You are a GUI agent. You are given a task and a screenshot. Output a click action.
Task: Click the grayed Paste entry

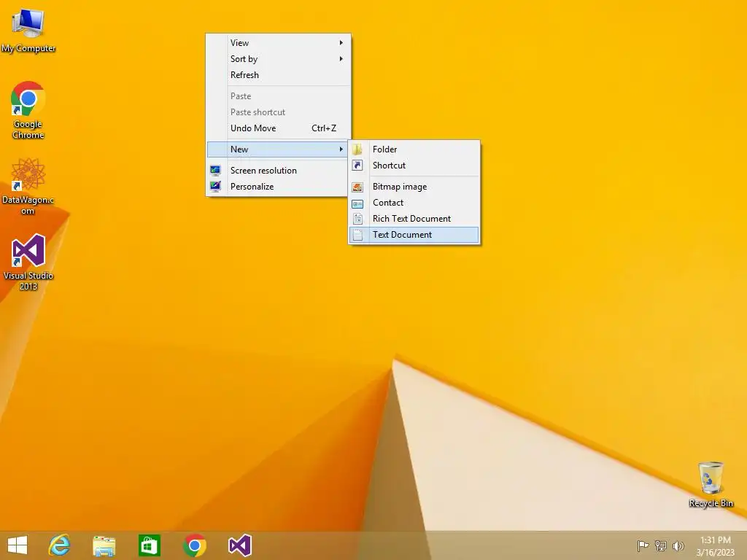click(279, 96)
